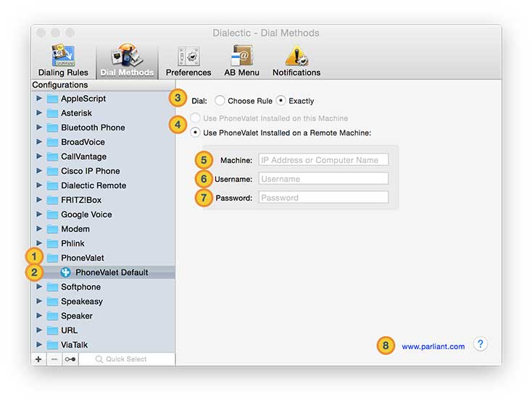Click the Softphone folder icon
This screenshot has height=402, width=532.
(x=52, y=287)
